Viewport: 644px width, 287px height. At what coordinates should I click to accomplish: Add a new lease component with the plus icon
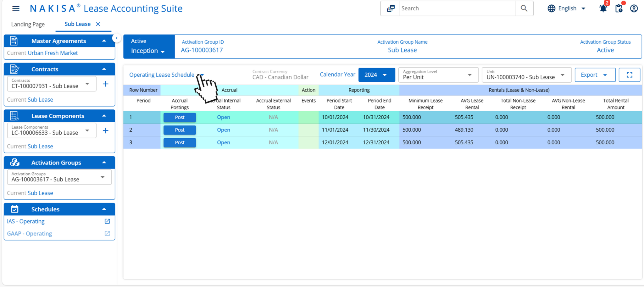[106, 130]
